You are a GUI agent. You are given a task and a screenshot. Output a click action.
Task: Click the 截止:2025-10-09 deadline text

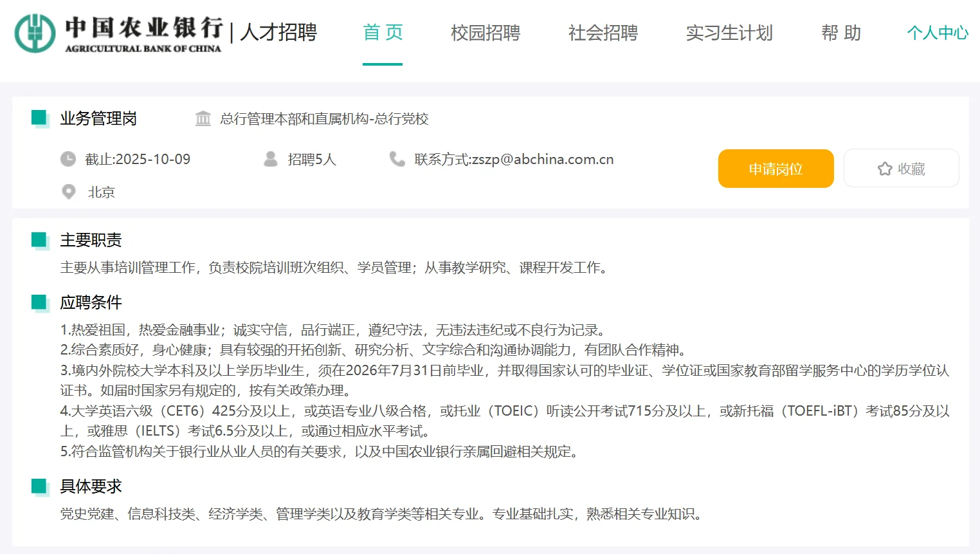(x=138, y=159)
